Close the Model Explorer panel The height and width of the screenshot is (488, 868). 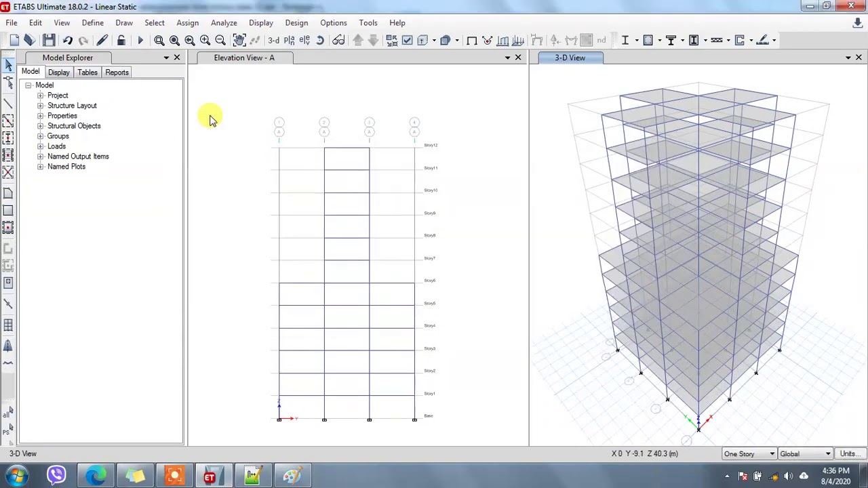pos(177,58)
